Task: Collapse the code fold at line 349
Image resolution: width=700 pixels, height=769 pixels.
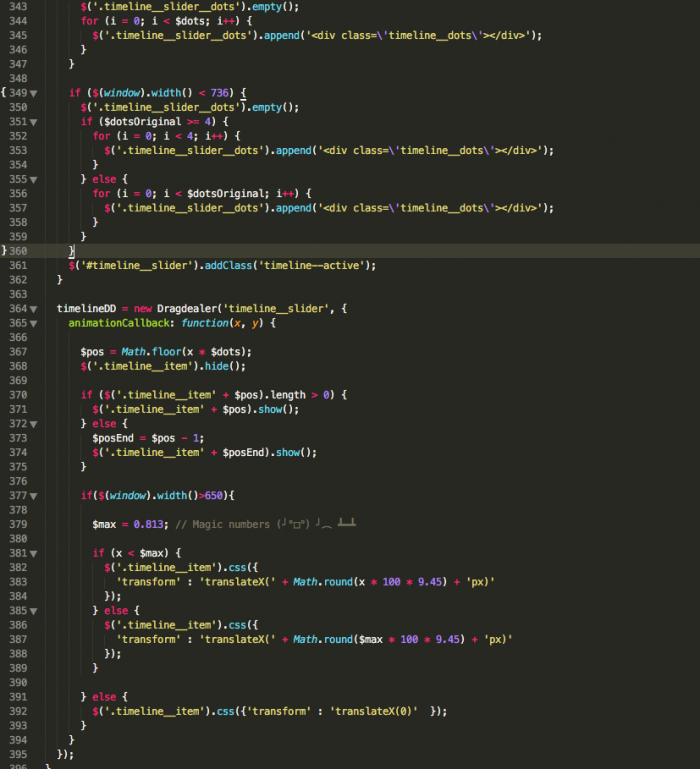Action: click(x=33, y=93)
